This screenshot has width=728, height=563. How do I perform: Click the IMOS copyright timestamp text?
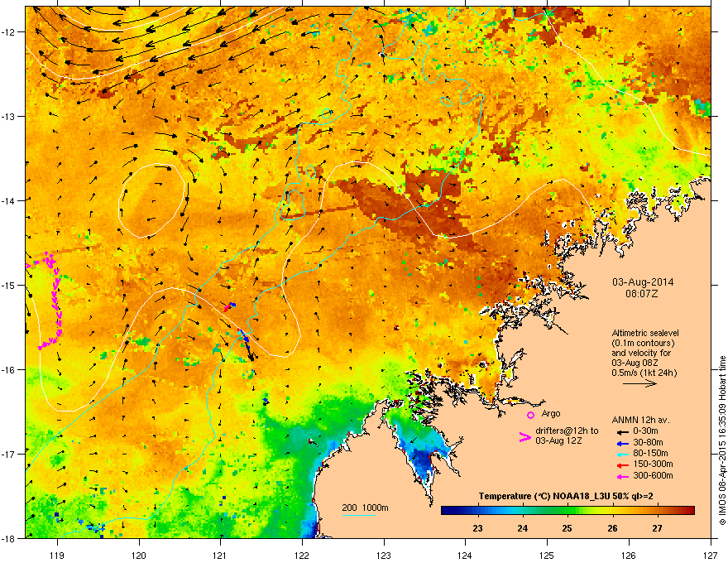pyautogui.click(x=722, y=440)
